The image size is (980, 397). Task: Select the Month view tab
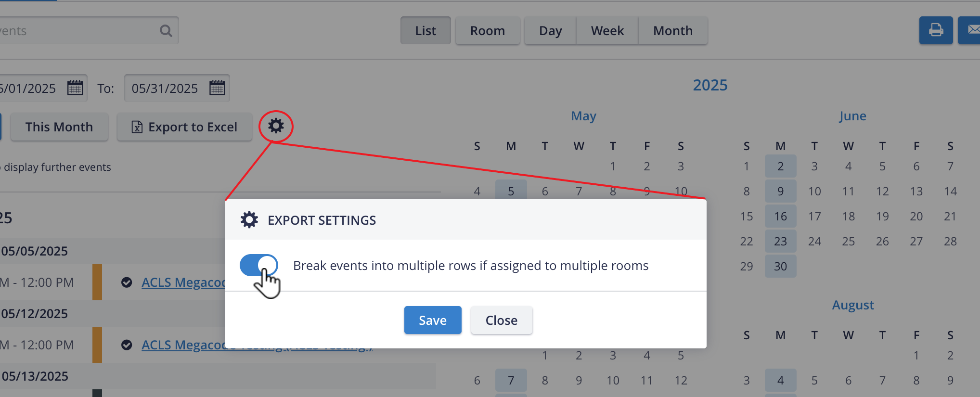[673, 31]
